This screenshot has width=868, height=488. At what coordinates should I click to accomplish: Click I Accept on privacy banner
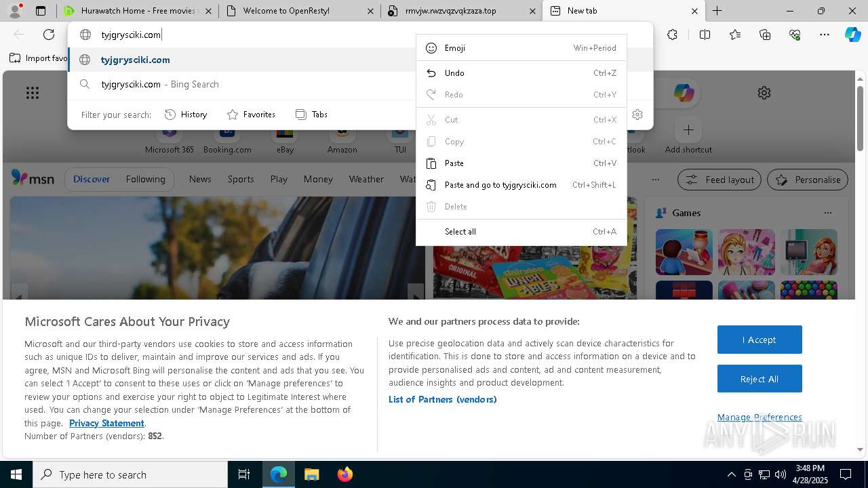pos(759,340)
